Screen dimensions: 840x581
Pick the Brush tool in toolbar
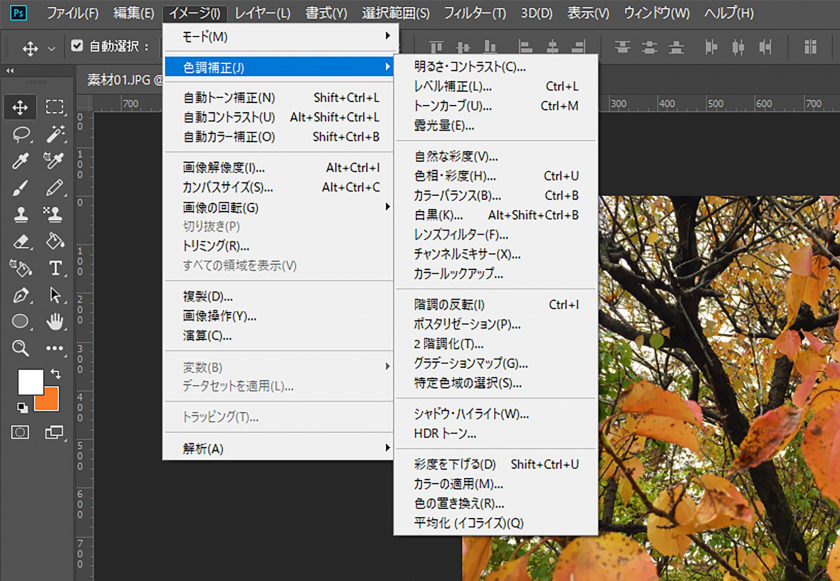pos(21,188)
